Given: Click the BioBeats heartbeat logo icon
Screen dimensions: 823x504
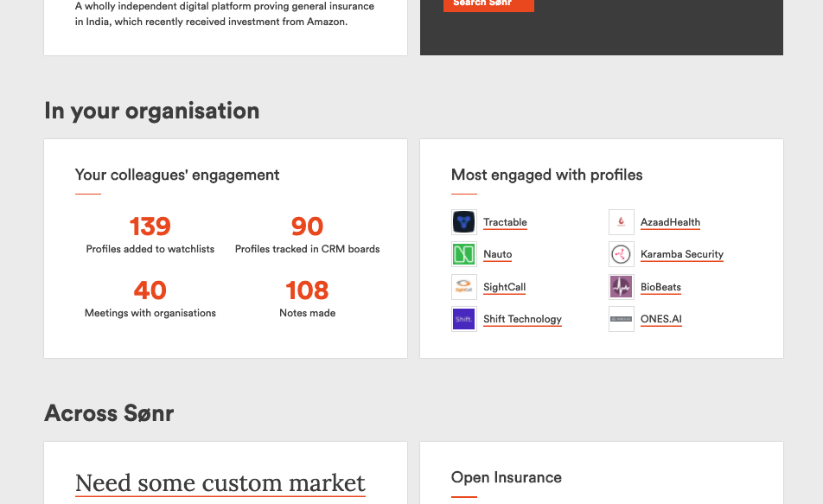Looking at the screenshot, I should tap(622, 287).
